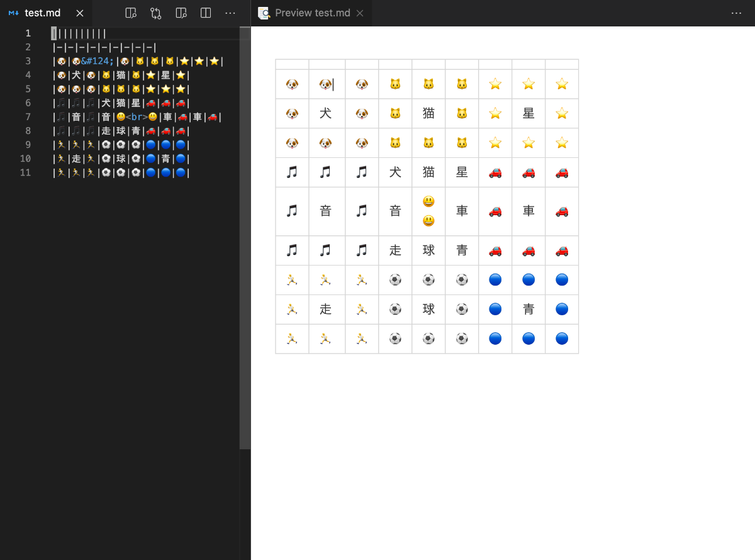Click 車 directly right of smiley cell in preview
The width and height of the screenshot is (755, 560).
pos(462,211)
